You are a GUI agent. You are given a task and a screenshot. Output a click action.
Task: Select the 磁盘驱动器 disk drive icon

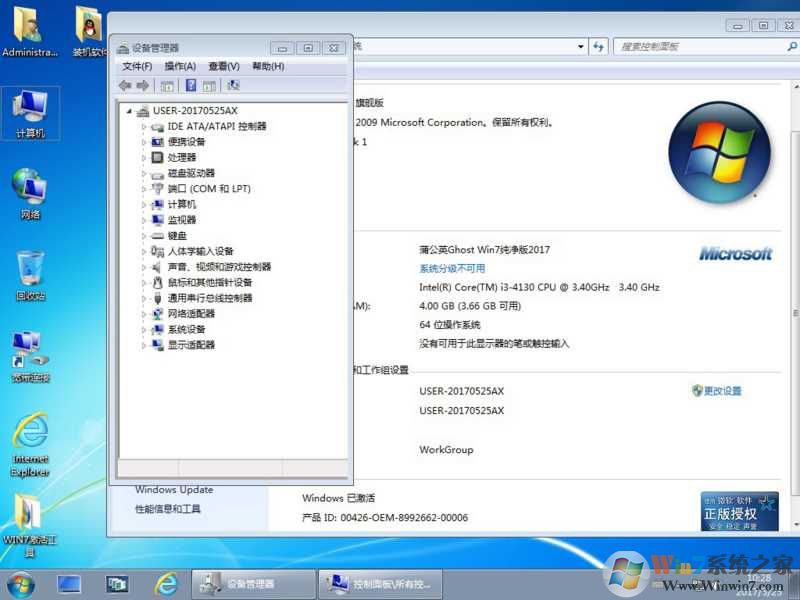click(x=158, y=173)
